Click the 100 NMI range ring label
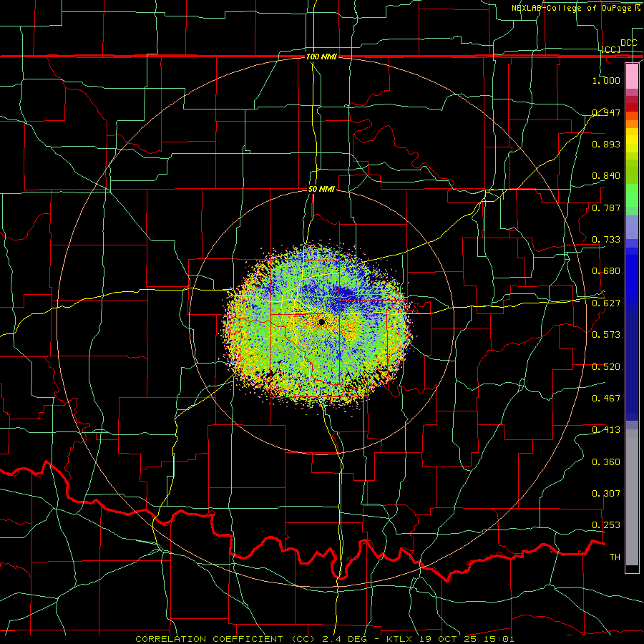Image resolution: width=644 pixels, height=644 pixels. coord(321,57)
